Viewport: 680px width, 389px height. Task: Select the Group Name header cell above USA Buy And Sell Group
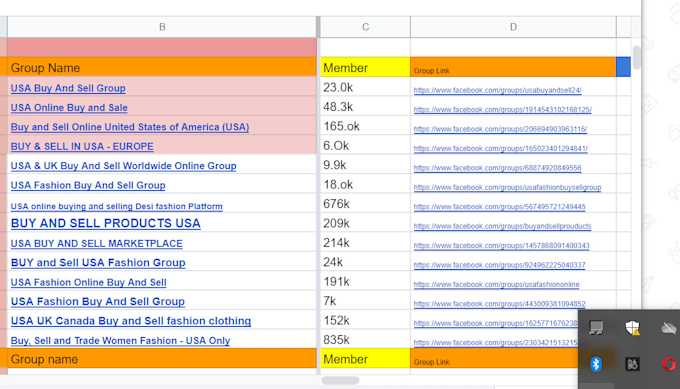coord(162,67)
